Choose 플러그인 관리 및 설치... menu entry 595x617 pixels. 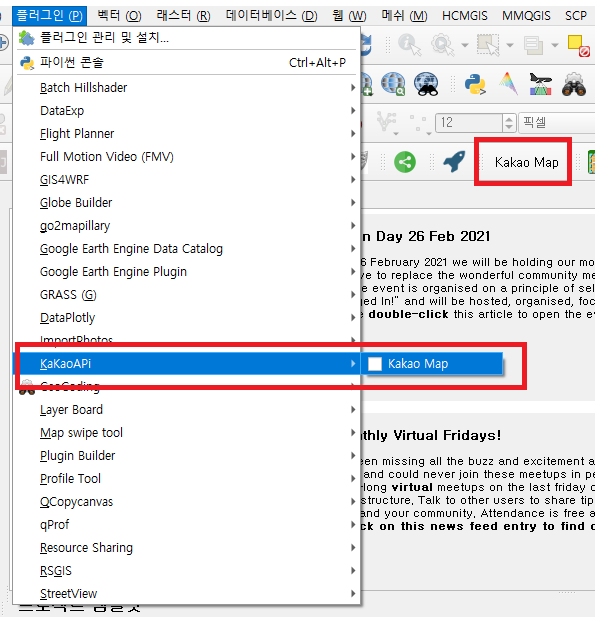[187, 38]
